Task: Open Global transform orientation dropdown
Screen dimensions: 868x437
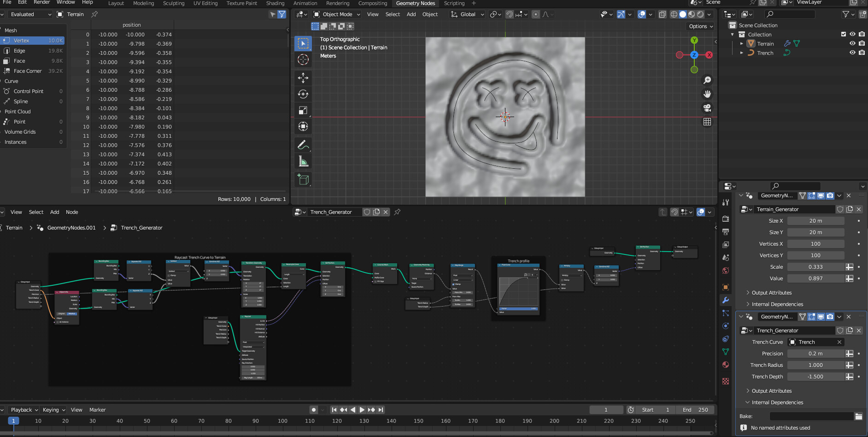Action: pos(468,14)
